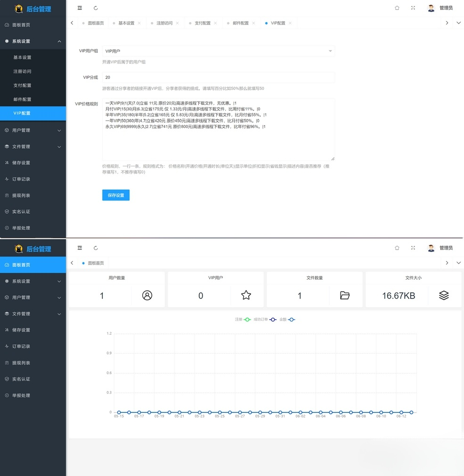Expand 文件管理 in bottom sidebar
This screenshot has width=464, height=476.
33,314
